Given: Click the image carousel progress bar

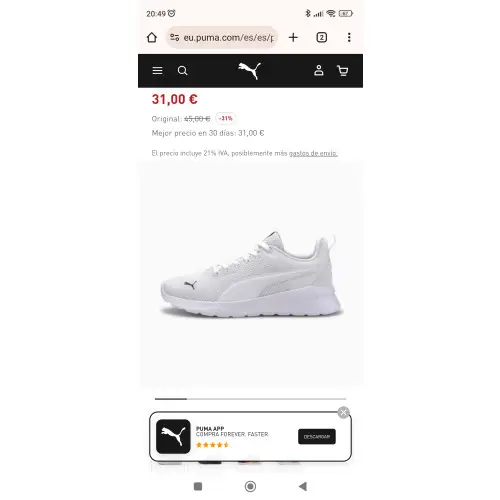Looking at the screenshot, I should click(x=250, y=399).
